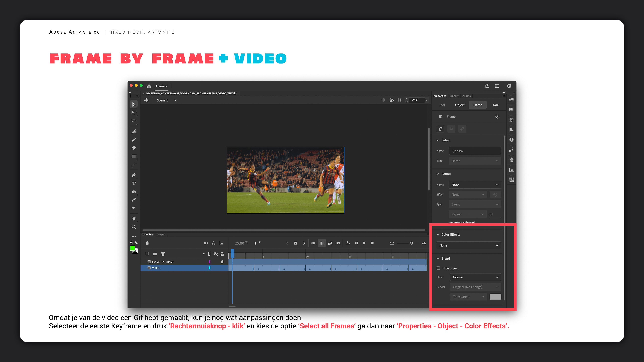Collapse the Sound section
The height and width of the screenshot is (362, 644).
[438, 174]
